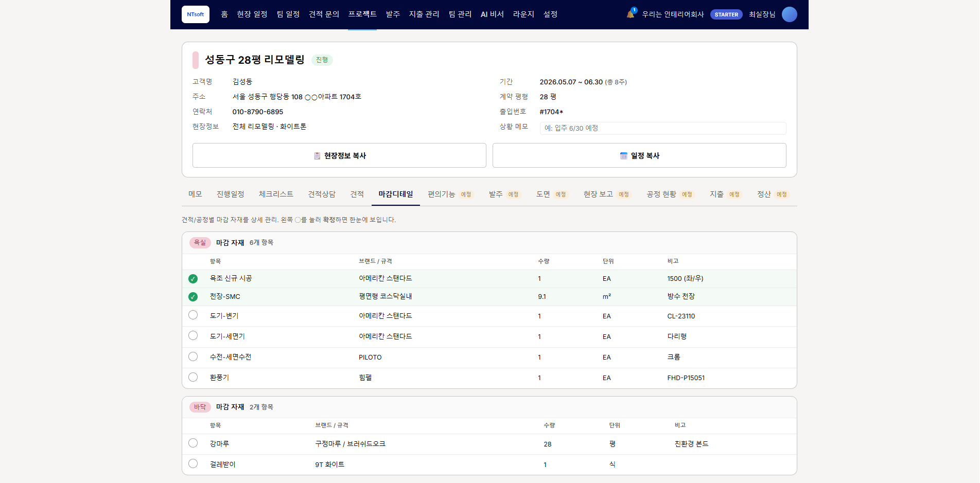This screenshot has height=483, width=980.
Task: Switch to the 견적상담 tab
Action: 322,194
